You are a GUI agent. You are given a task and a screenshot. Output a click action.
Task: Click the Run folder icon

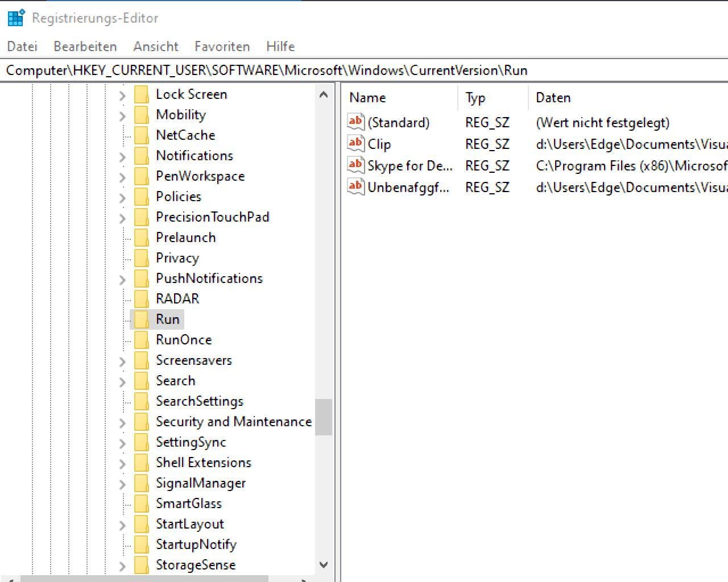(x=142, y=319)
